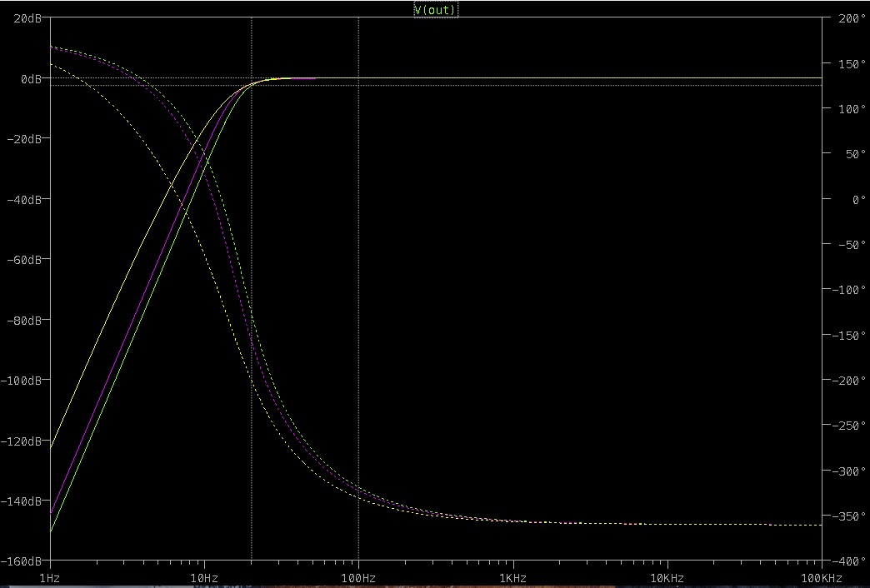
Task: Click the -250° right axis label
Action: tap(848, 426)
